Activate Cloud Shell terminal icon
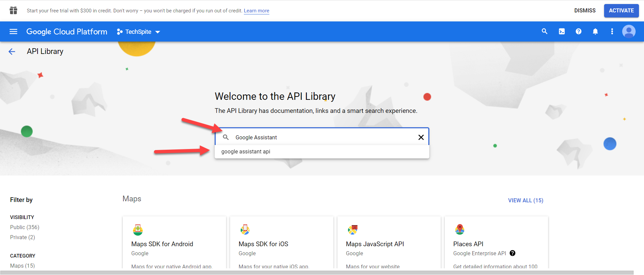644x275 pixels. point(561,31)
